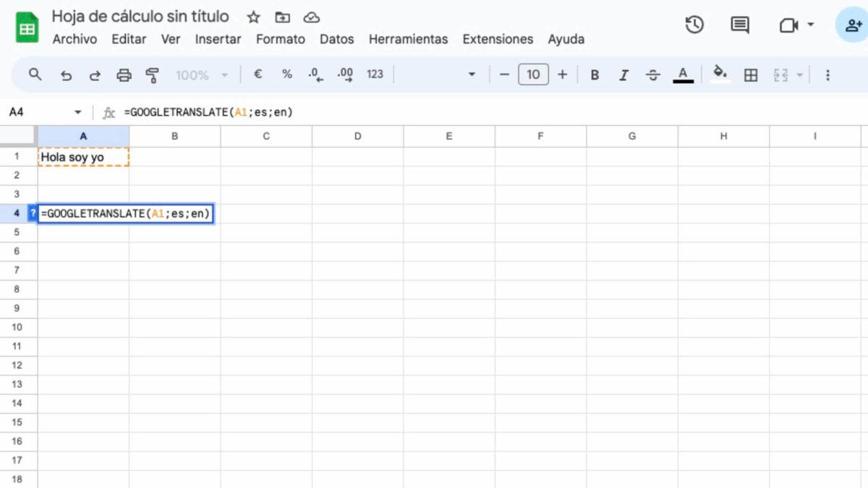The width and height of the screenshot is (868, 488).
Task: Open the text color picker
Action: pos(683,74)
